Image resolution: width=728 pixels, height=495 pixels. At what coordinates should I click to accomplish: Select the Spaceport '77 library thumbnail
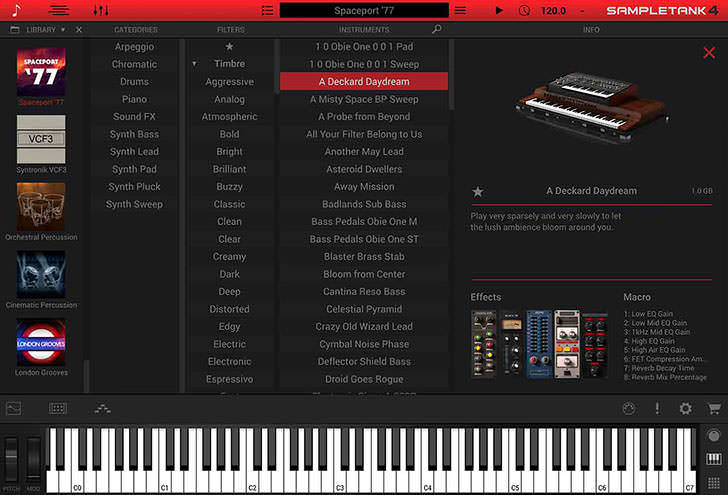click(41, 72)
